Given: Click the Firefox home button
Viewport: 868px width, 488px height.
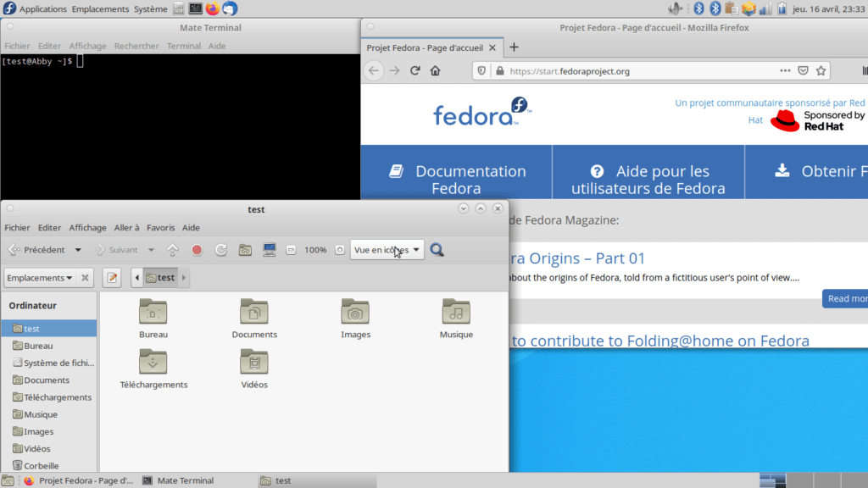Looking at the screenshot, I should 435,71.
